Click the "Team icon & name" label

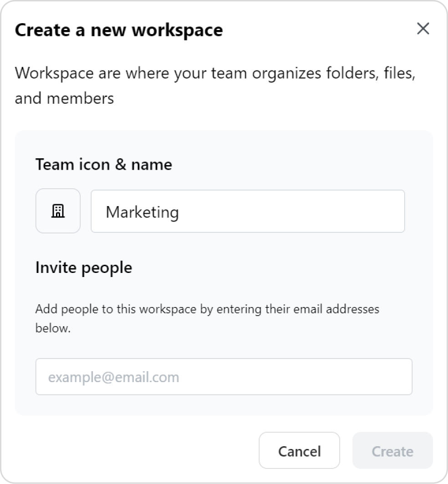point(104,164)
